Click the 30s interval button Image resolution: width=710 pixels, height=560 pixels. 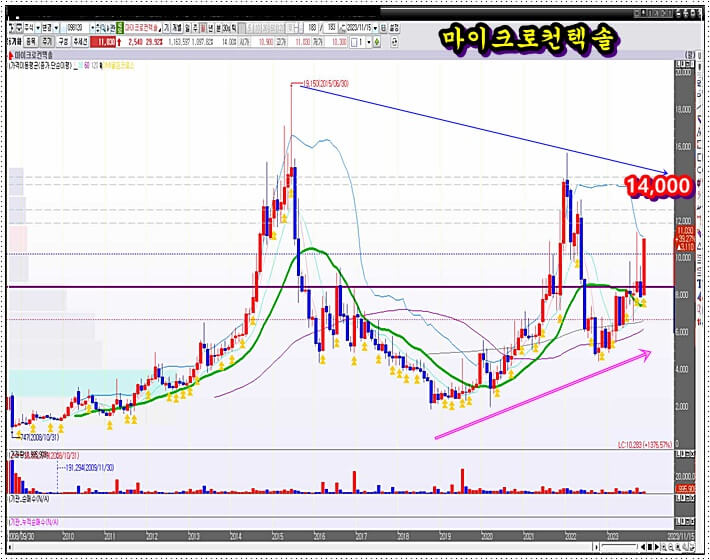point(226,28)
